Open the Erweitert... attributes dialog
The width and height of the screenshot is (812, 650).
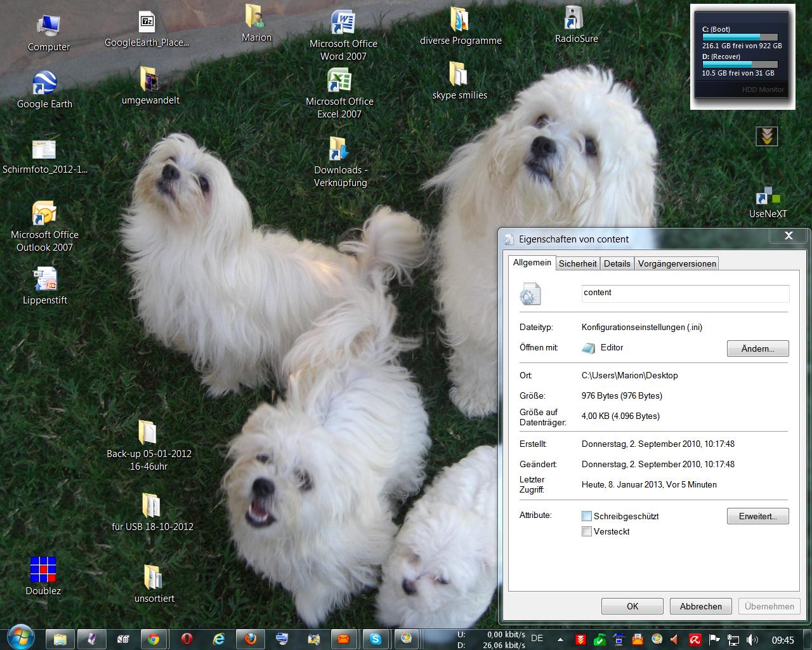point(757,516)
